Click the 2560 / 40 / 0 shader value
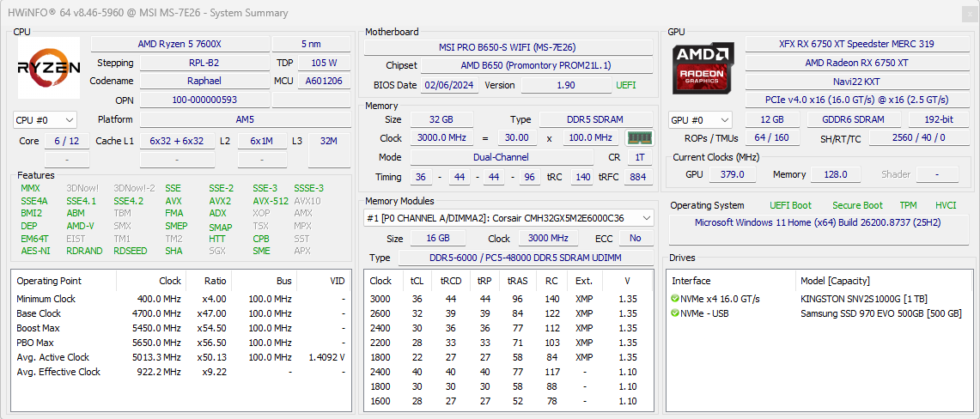 (920, 138)
